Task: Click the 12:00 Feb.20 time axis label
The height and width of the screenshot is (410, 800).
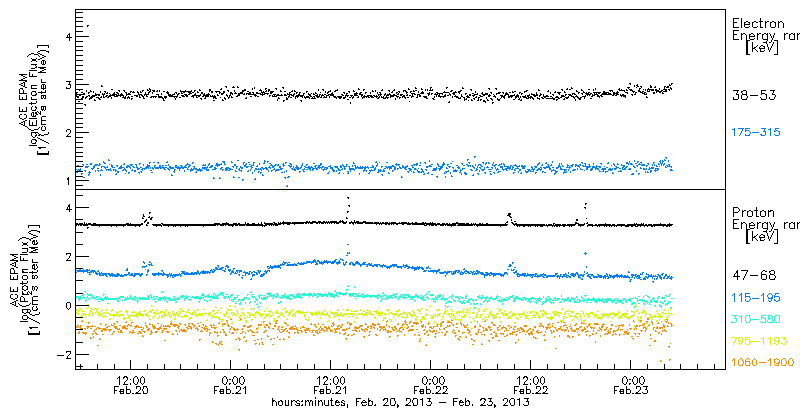Action: click(x=130, y=385)
